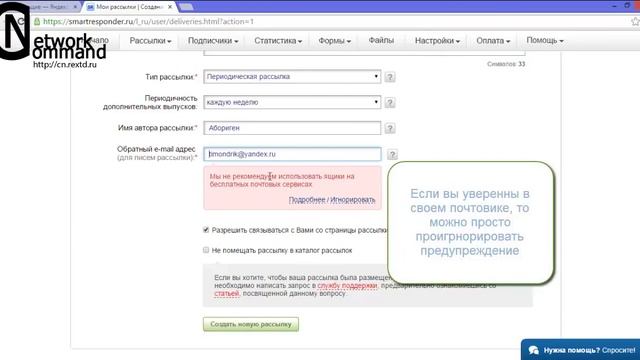The height and width of the screenshot is (360, 640).
Task: Click Нужна помощь? Спросите! chat button
Action: [x=580, y=350]
